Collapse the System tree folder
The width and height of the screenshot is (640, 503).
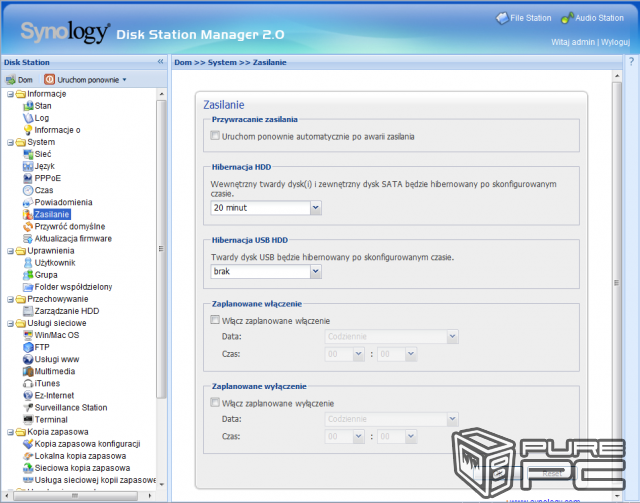coord(10,142)
